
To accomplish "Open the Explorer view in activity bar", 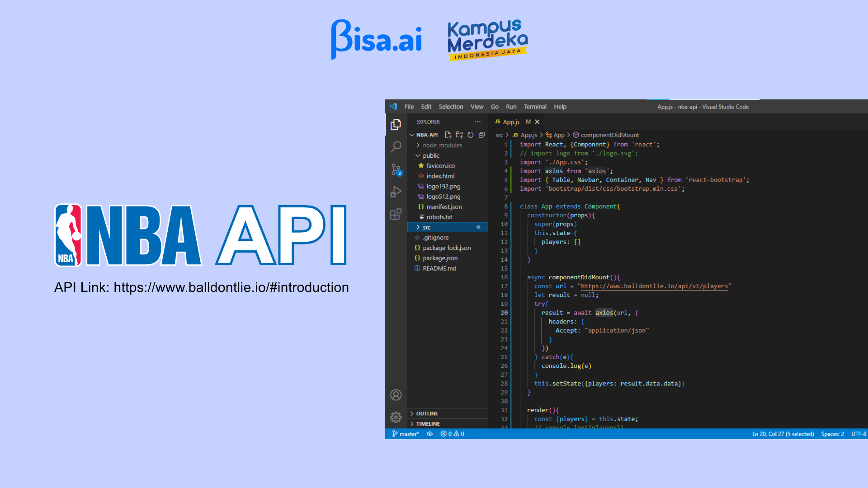I will 396,124.
